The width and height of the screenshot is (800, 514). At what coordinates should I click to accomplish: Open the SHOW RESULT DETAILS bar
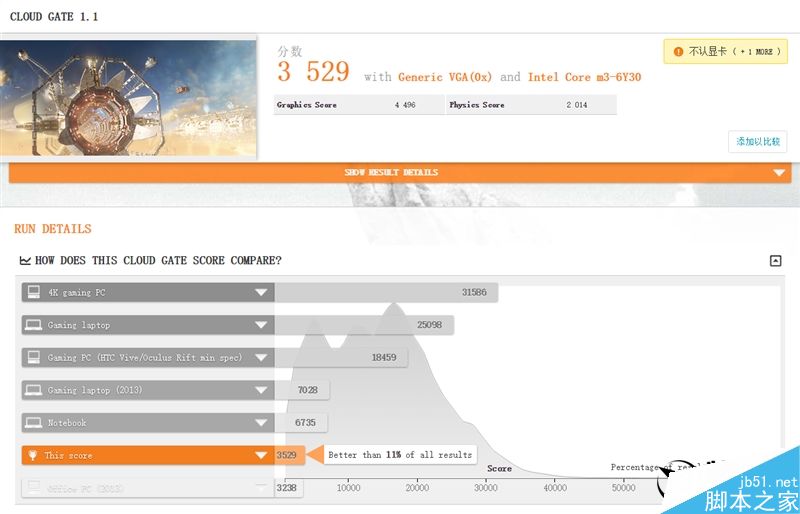400,173
